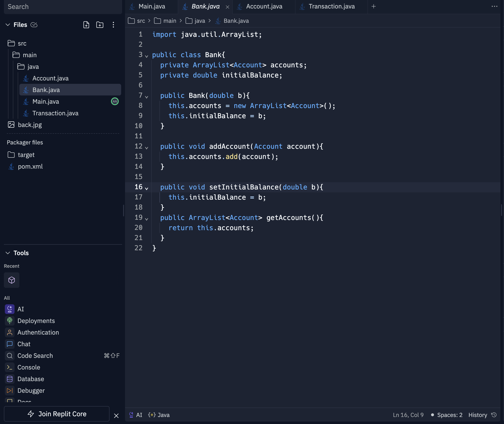Viewport: 504px width, 424px height.
Task: Add a new tab with plus
Action: (x=374, y=7)
